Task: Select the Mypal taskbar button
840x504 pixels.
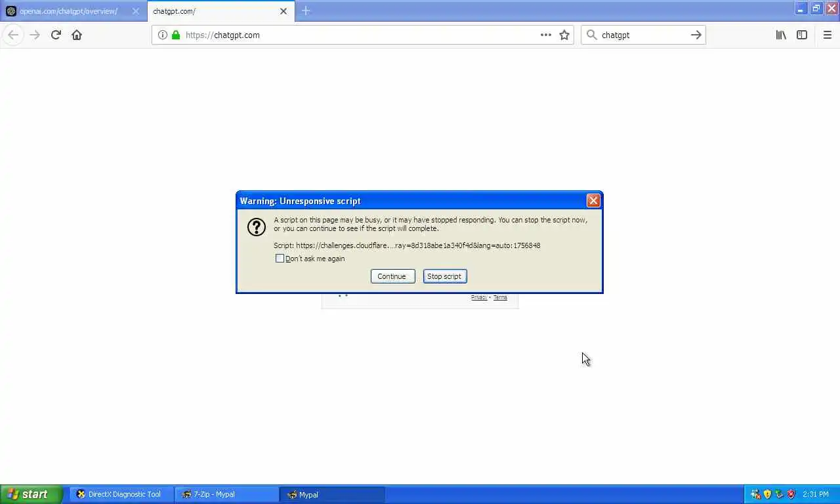Action: click(332, 494)
